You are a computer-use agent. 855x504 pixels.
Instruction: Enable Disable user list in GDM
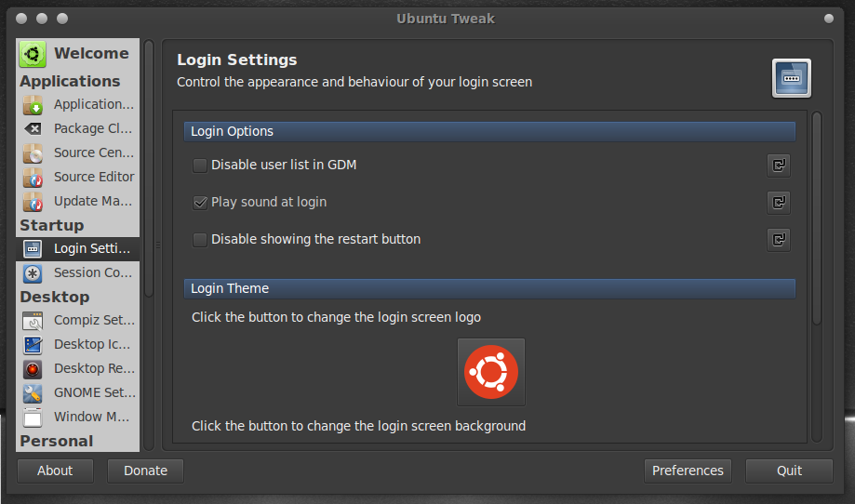[x=200, y=166]
